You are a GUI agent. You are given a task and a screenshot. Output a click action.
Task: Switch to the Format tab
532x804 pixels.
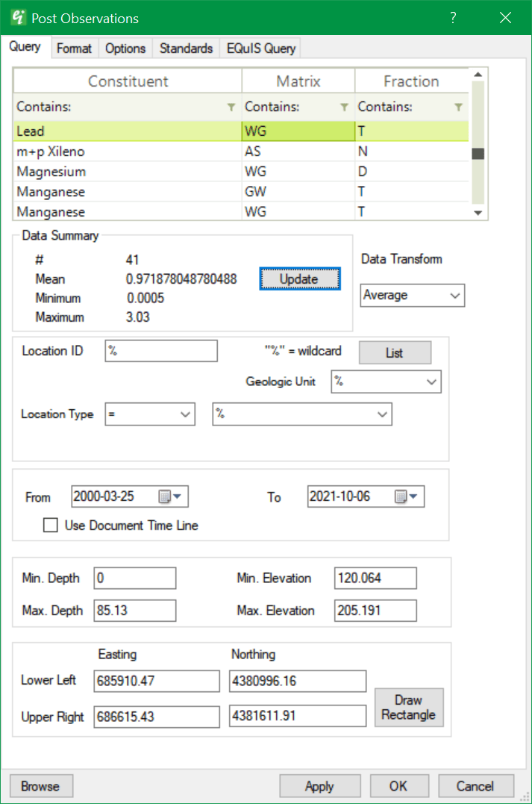[75, 49]
